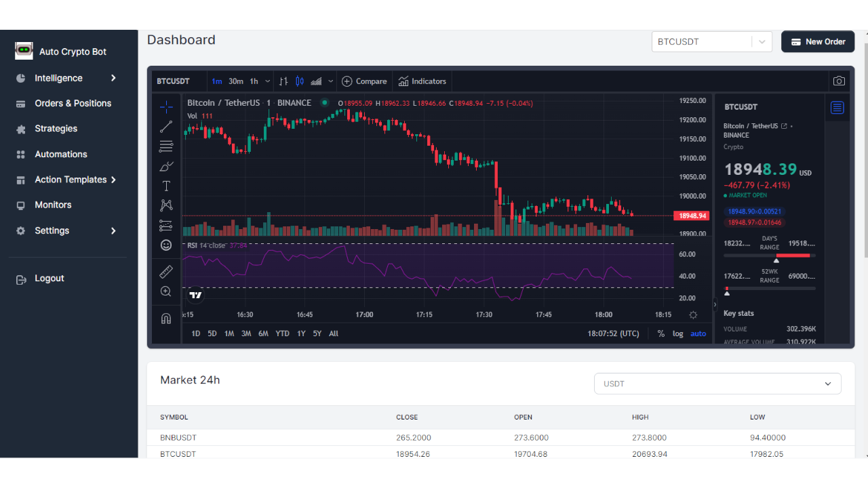
Task: Click the HIGH column header
Action: [640, 418]
